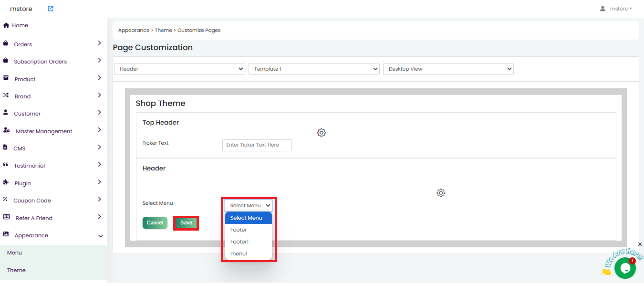Open the Header section settings gear

[x=441, y=193]
